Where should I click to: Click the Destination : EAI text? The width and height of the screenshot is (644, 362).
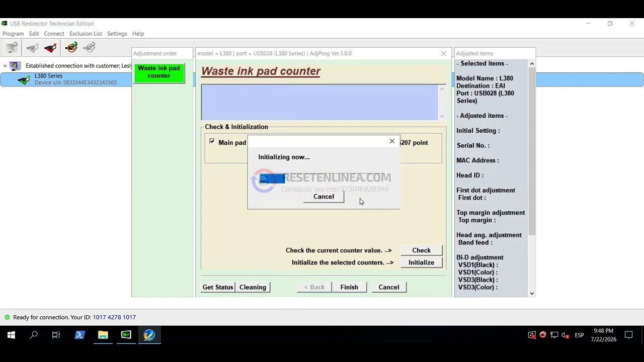coord(480,86)
